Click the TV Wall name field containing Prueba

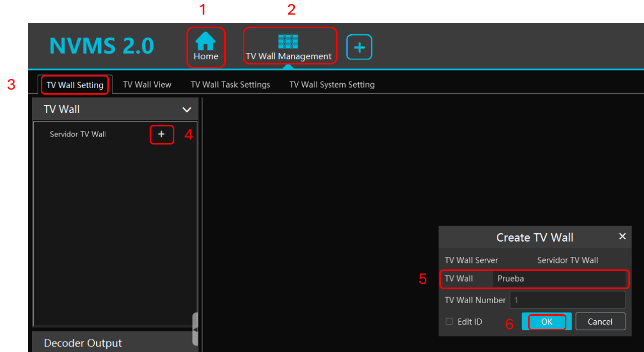point(559,278)
